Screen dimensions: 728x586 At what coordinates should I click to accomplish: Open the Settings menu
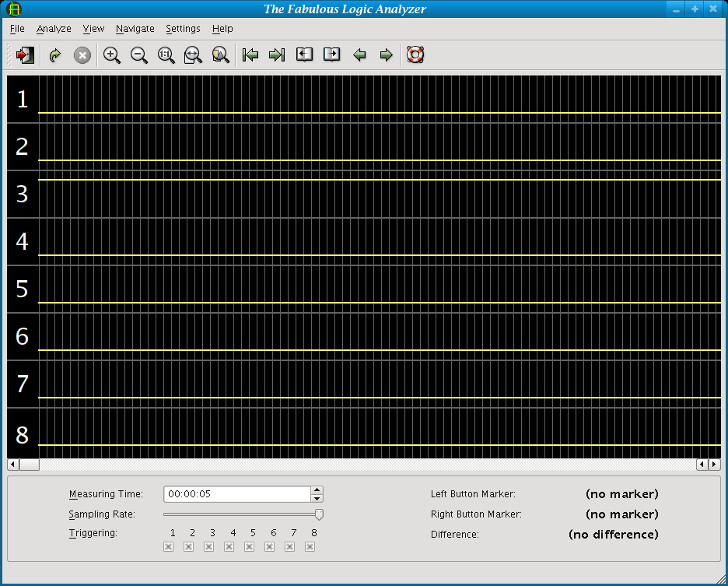183,29
